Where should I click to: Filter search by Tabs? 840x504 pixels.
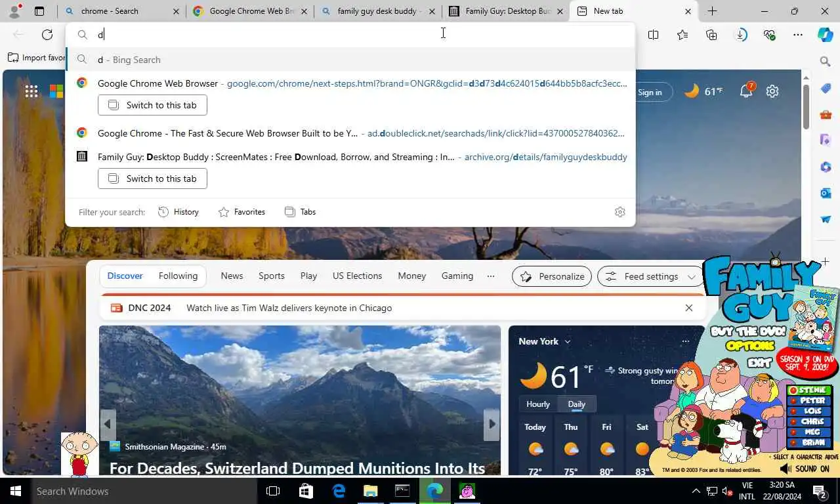[300, 212]
